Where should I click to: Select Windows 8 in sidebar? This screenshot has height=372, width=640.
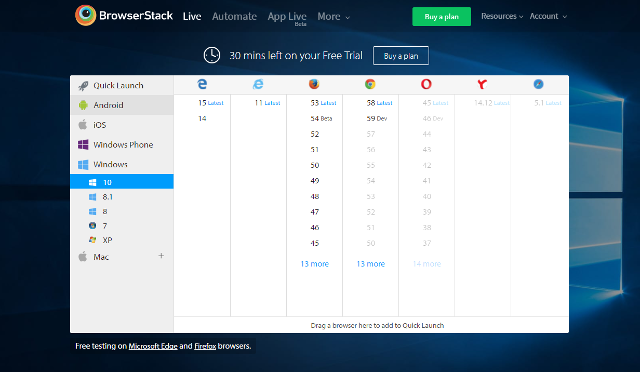122,211
